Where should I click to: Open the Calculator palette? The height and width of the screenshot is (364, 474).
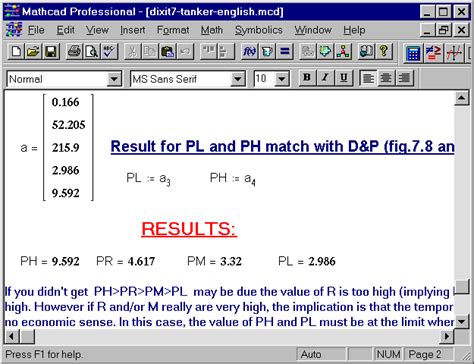pyautogui.click(x=413, y=53)
